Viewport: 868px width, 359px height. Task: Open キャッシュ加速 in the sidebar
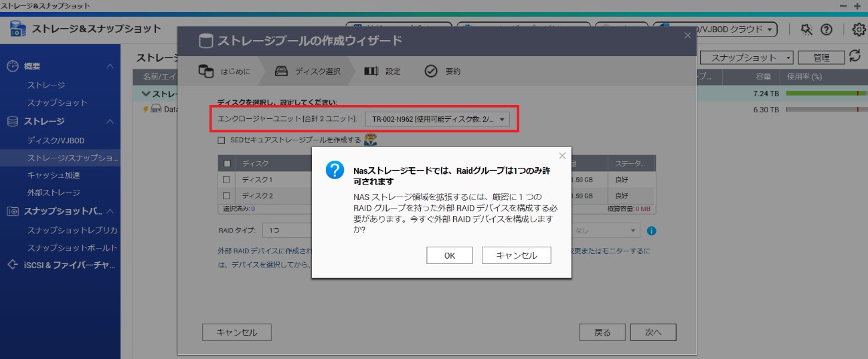[x=54, y=175]
